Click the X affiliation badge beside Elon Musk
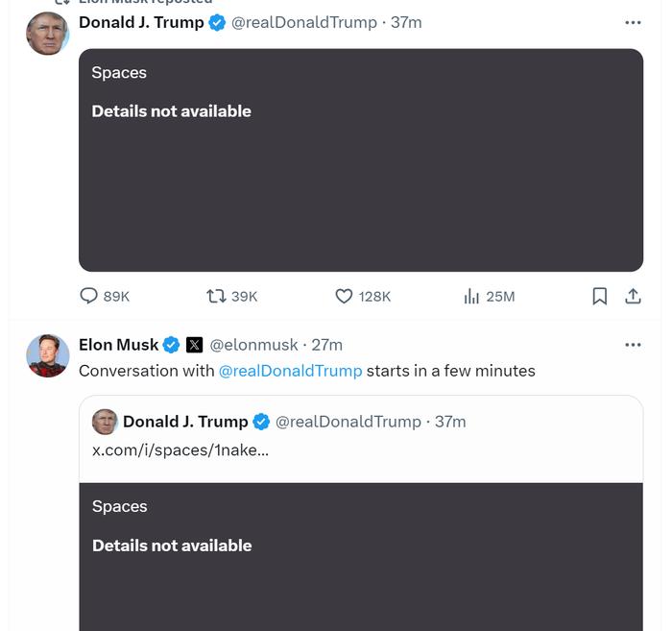Image resolution: width=672 pixels, height=631 pixels. (x=194, y=345)
